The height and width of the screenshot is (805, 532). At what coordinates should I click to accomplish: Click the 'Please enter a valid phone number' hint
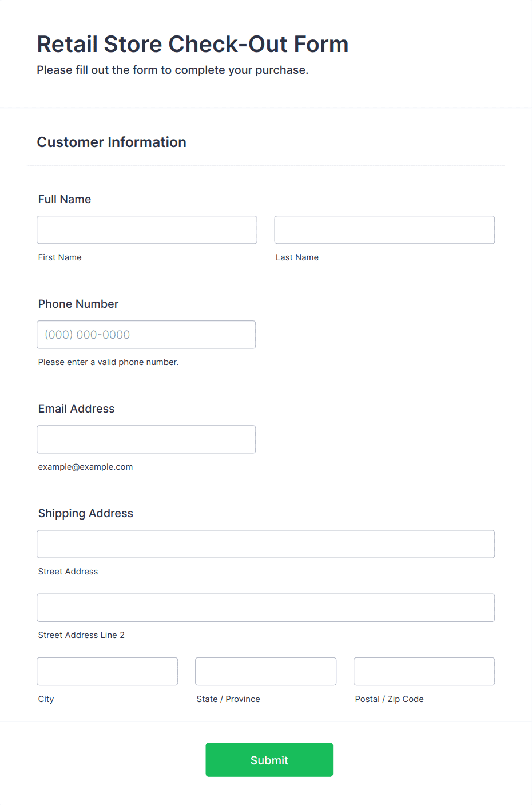click(x=108, y=362)
